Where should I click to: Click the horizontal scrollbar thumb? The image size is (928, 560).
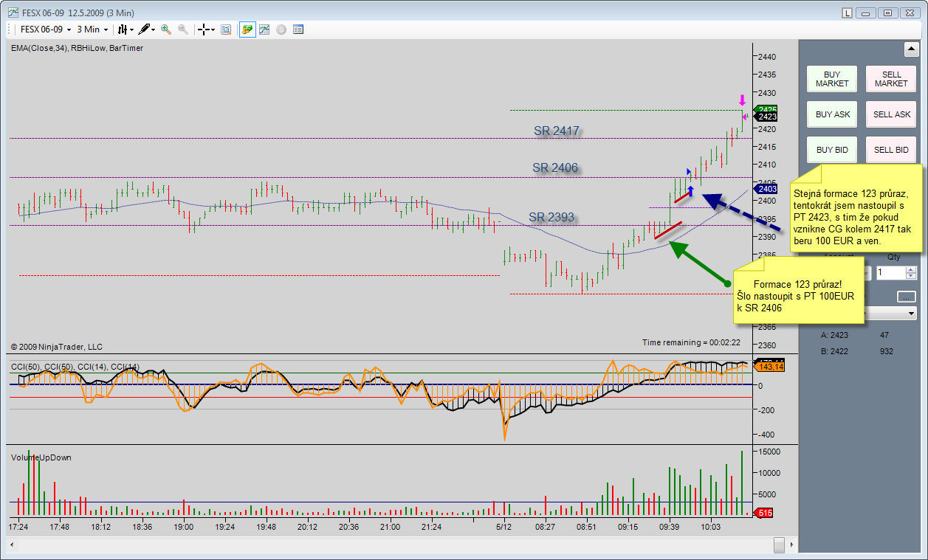pyautogui.click(x=779, y=545)
